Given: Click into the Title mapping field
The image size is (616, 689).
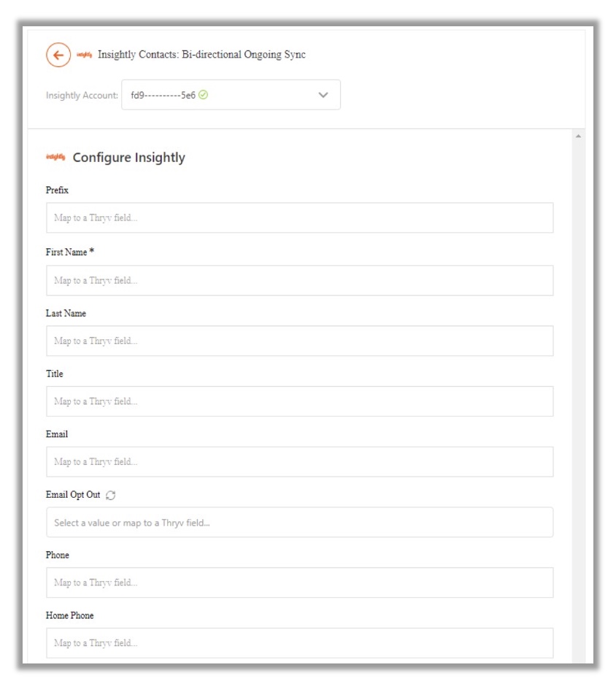Looking at the screenshot, I should (299, 401).
